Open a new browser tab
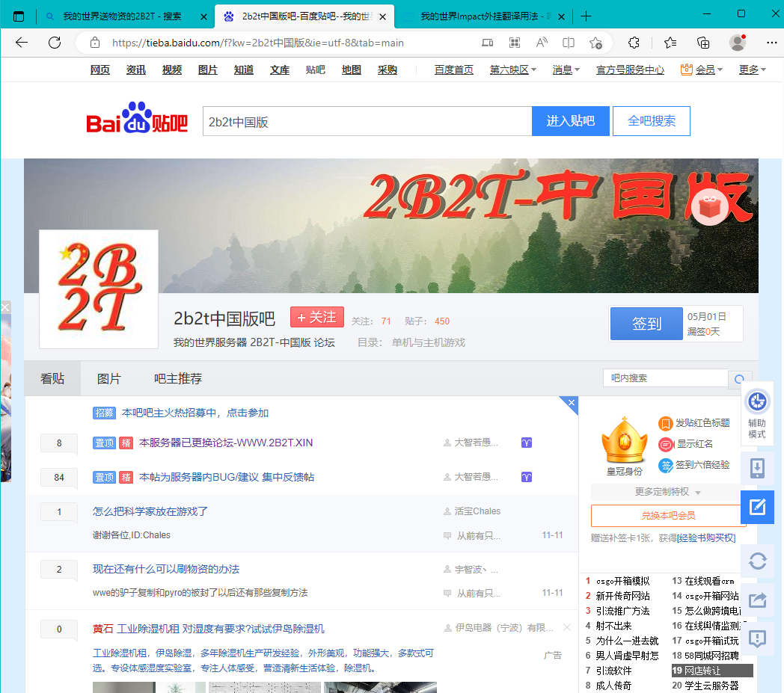784x693 pixels. click(586, 16)
